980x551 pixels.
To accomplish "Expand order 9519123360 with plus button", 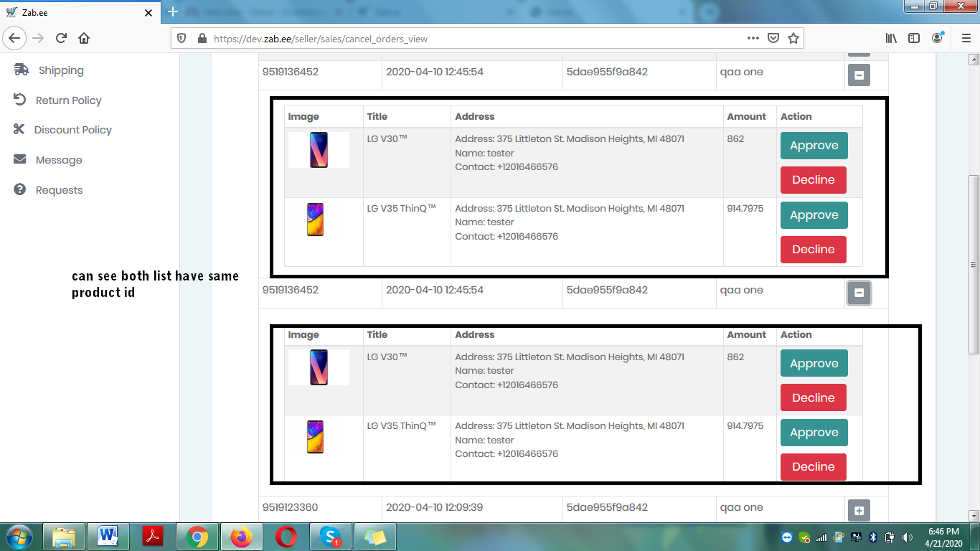I will (859, 510).
